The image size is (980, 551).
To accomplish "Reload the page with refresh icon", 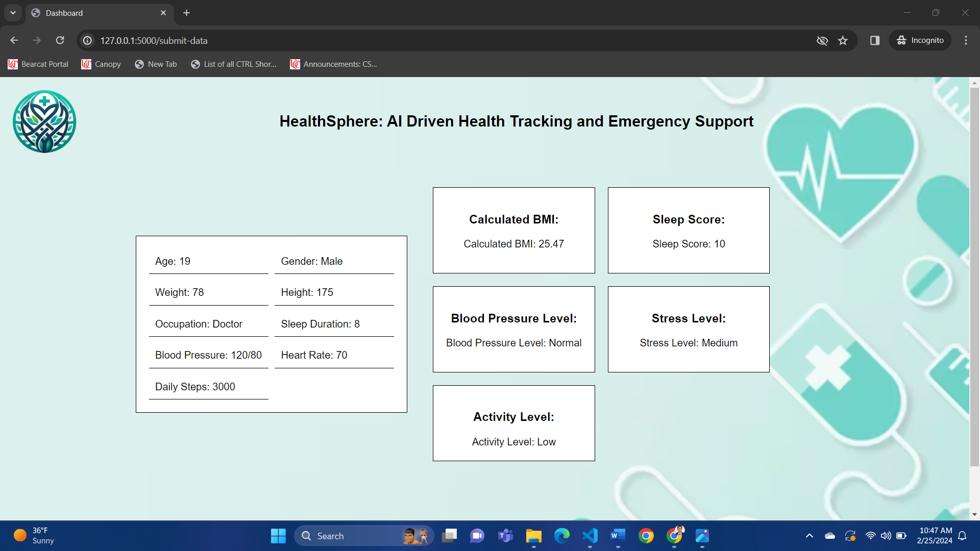I will pyautogui.click(x=60, y=40).
